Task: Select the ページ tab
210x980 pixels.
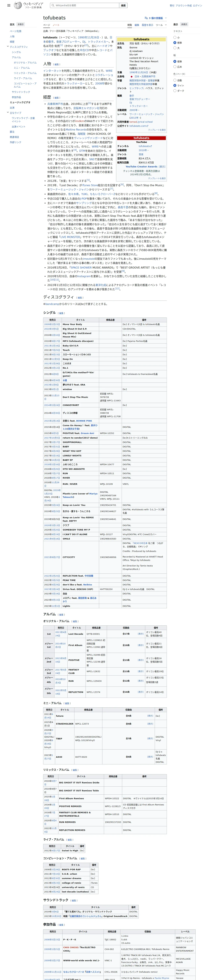Action: pyautogui.click(x=46, y=25)
